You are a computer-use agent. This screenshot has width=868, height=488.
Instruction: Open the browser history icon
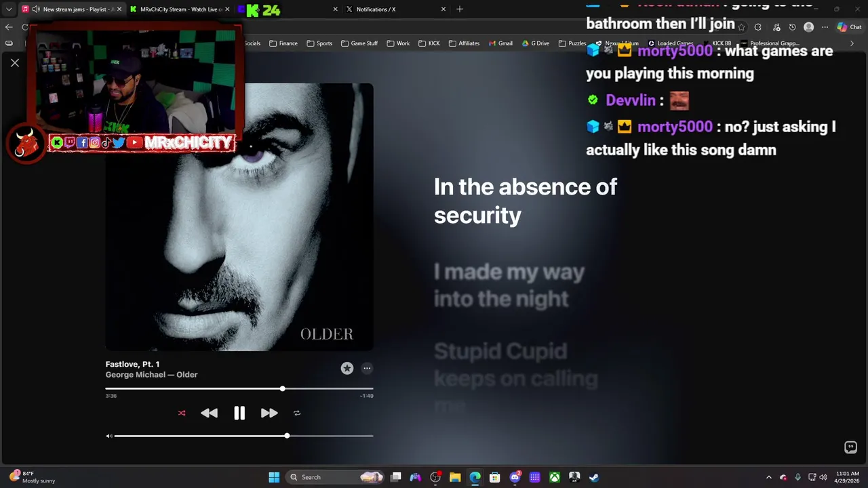(792, 27)
